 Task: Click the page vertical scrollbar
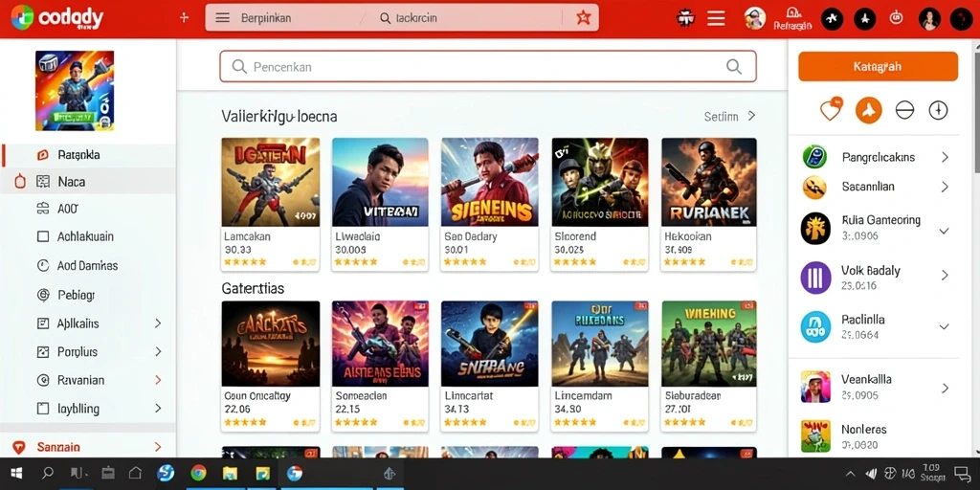[x=975, y=113]
